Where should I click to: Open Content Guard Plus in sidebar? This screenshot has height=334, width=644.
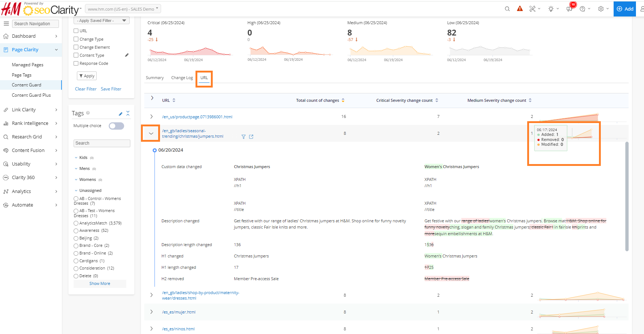point(31,95)
